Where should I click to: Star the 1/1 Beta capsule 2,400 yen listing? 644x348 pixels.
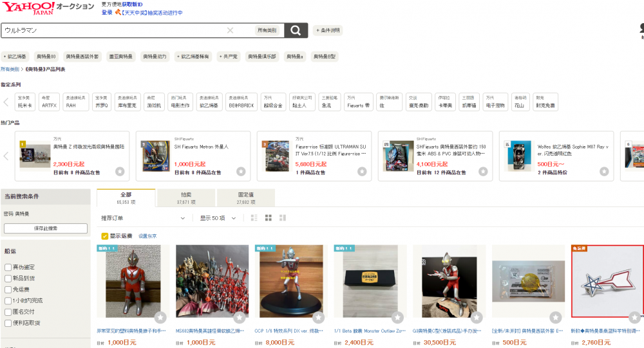(397, 317)
